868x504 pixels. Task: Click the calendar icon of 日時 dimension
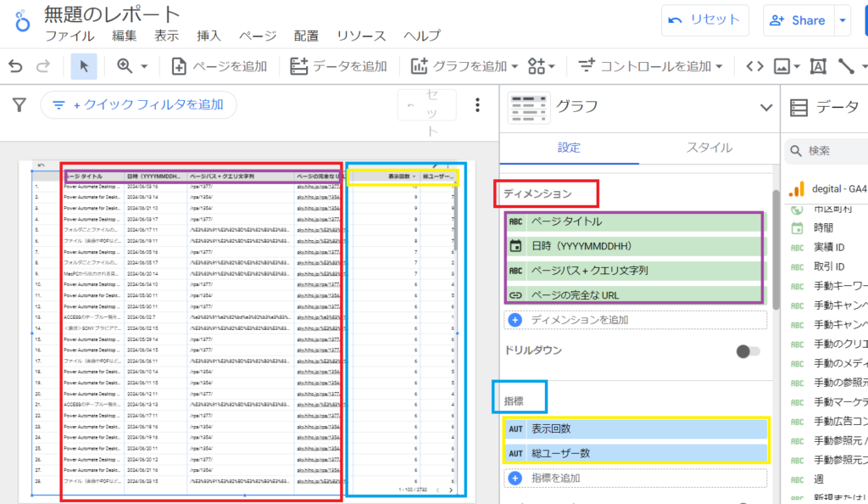pos(515,246)
